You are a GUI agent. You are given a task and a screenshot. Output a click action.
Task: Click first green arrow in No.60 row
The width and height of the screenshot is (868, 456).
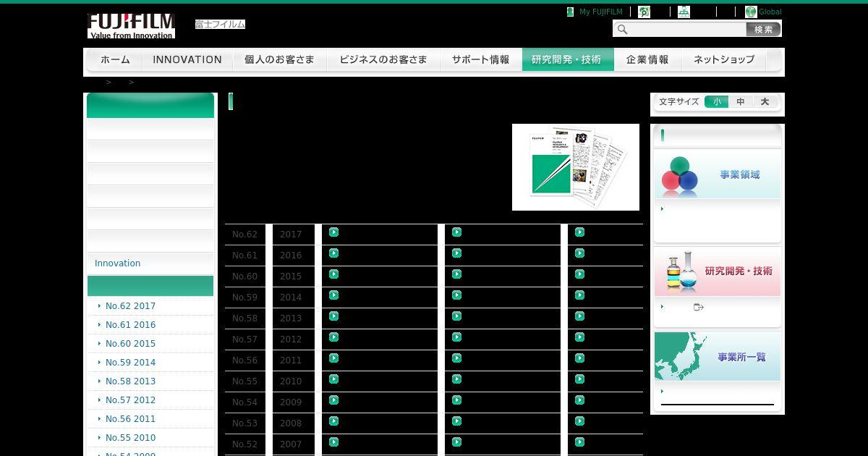point(333,274)
